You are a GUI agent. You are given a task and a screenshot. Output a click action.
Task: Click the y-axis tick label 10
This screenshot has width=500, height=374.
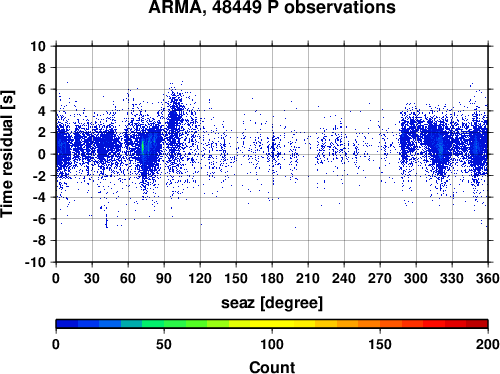[x=38, y=46]
